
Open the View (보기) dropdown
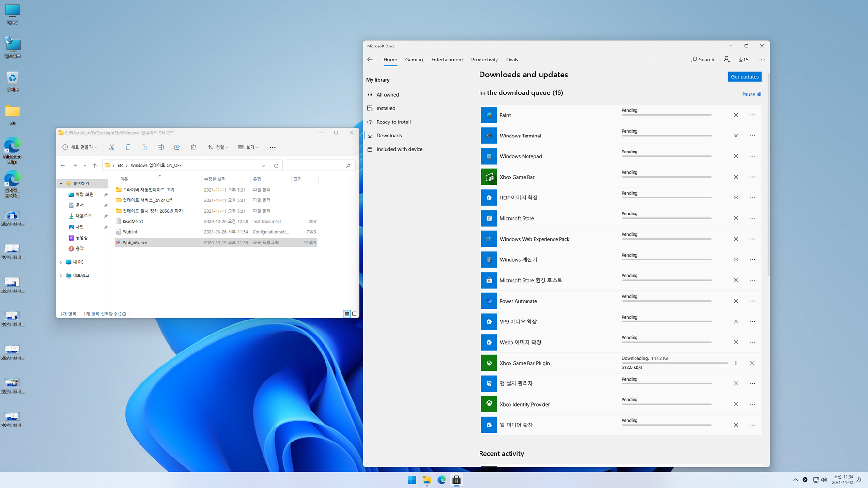[248, 147]
